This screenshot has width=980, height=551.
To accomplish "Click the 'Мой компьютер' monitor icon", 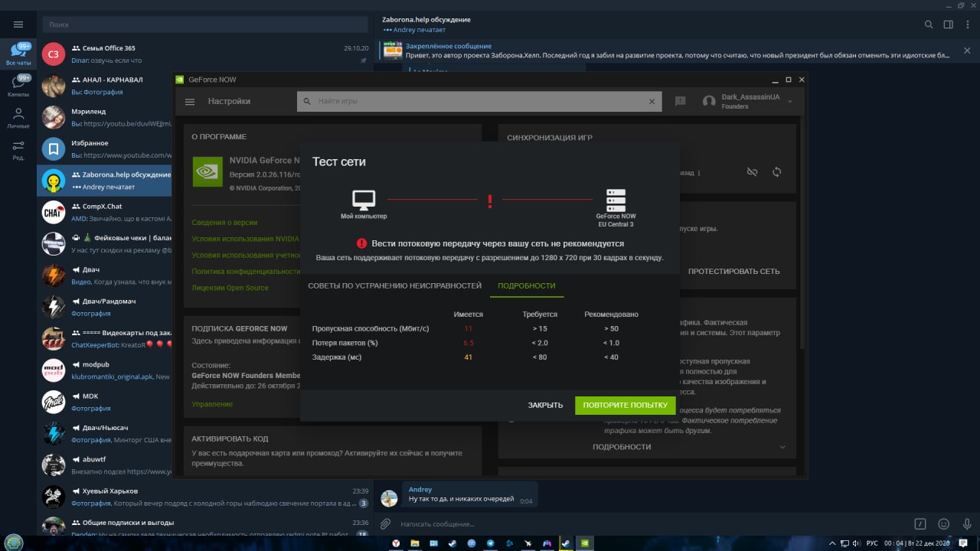I will click(364, 200).
